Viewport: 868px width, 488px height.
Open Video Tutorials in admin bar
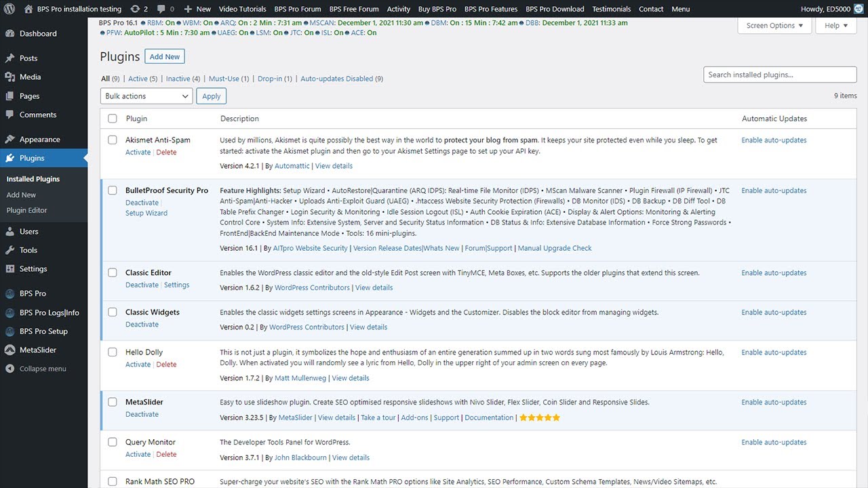click(x=242, y=9)
